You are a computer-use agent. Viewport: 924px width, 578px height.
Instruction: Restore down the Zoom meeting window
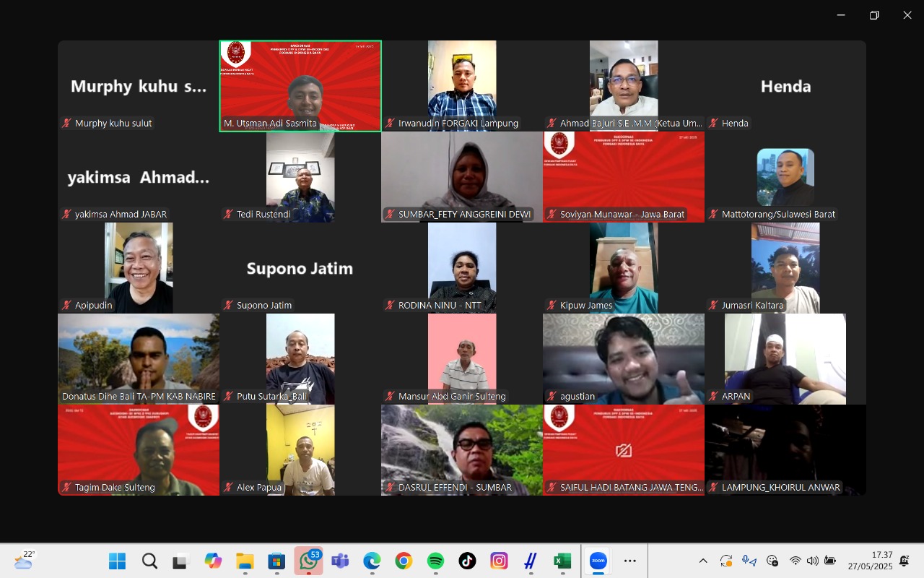click(874, 15)
